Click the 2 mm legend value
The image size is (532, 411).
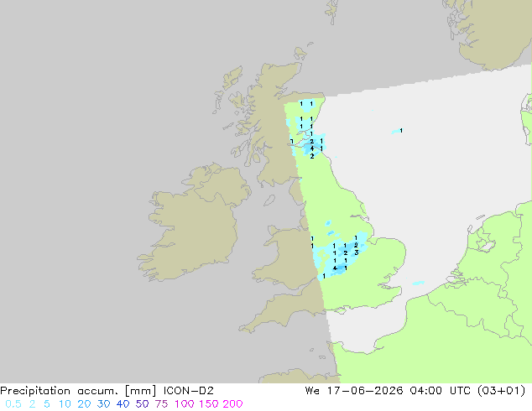[32, 404]
